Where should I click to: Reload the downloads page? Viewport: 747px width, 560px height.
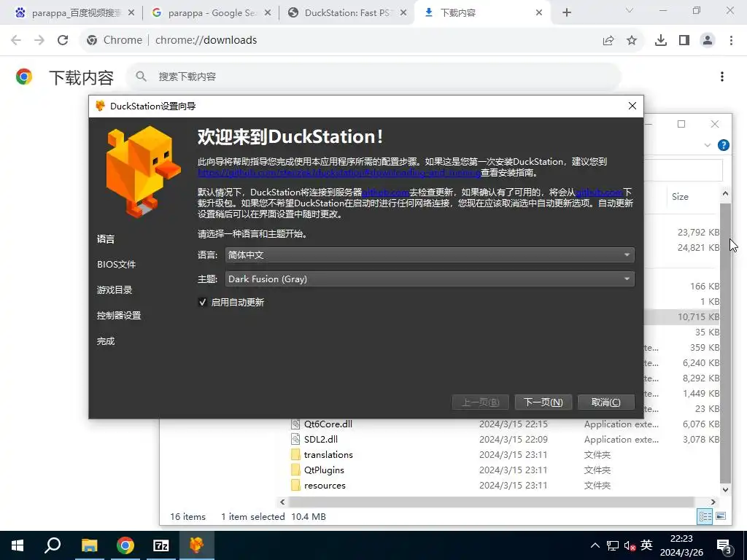[x=63, y=40]
